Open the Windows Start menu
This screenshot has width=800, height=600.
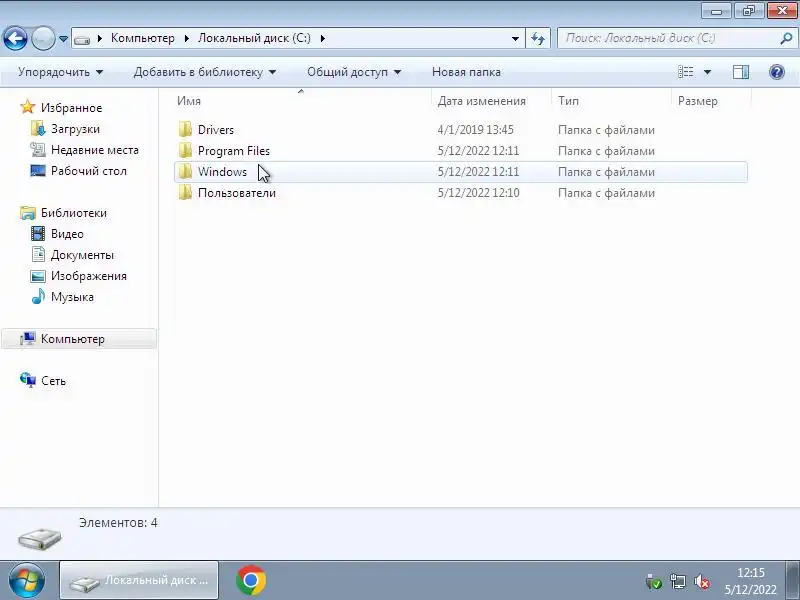pos(27,580)
